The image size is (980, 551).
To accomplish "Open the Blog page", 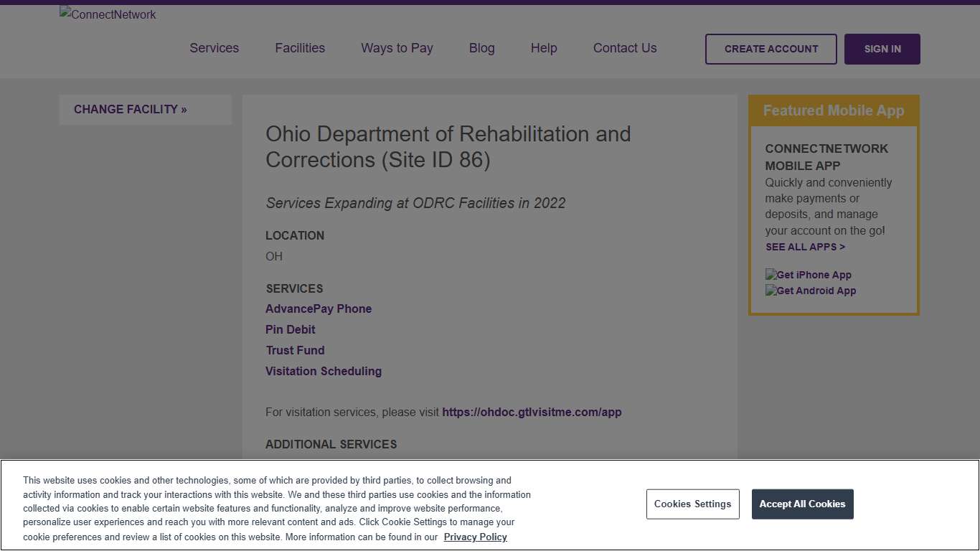I will click(x=481, y=48).
